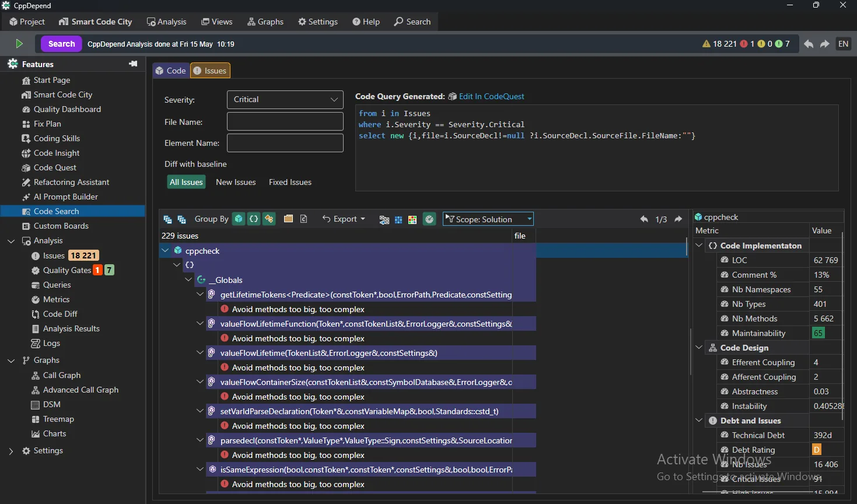Open the Settings menu in the menu bar

pos(318,22)
